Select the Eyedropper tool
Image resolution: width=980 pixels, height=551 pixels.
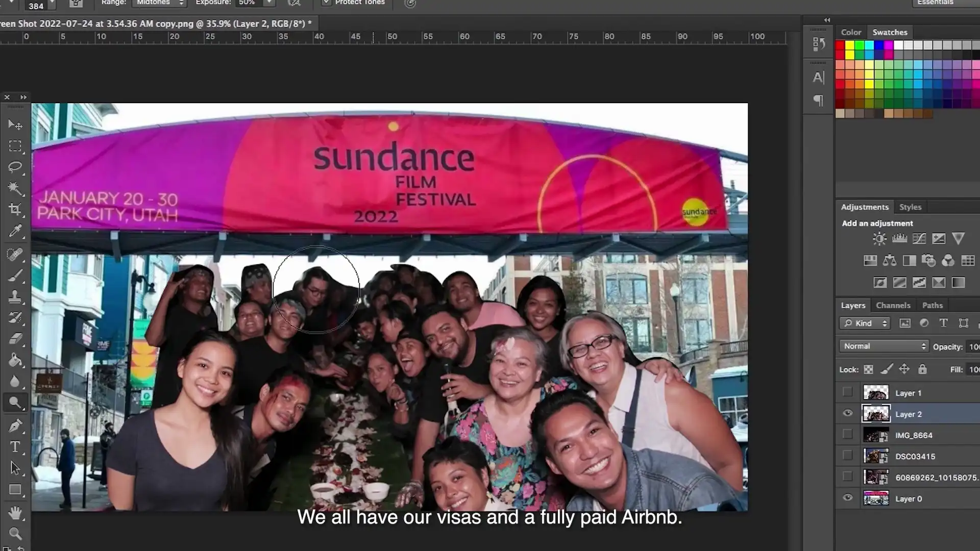click(15, 231)
